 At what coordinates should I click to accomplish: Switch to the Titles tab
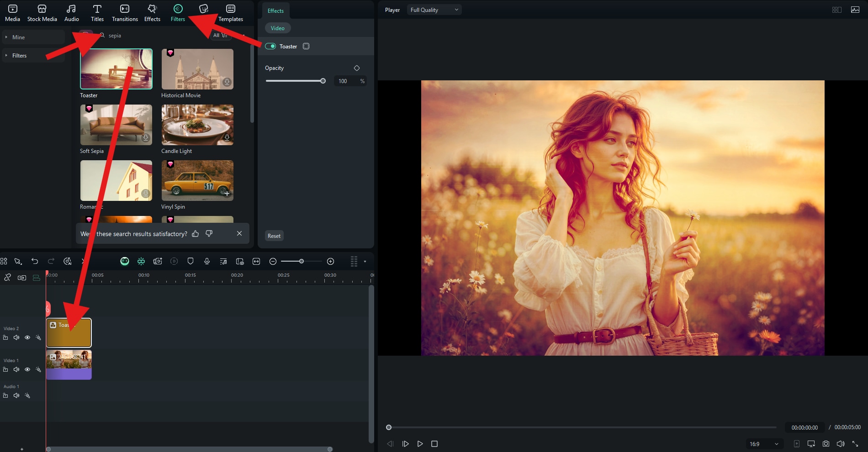tap(97, 13)
